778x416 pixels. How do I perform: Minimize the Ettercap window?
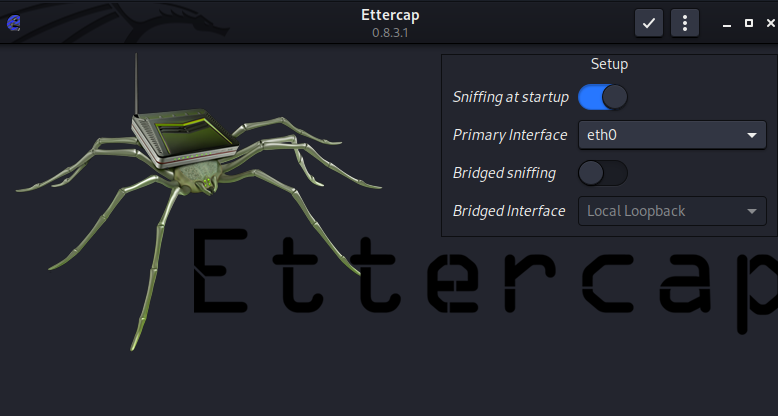727,23
